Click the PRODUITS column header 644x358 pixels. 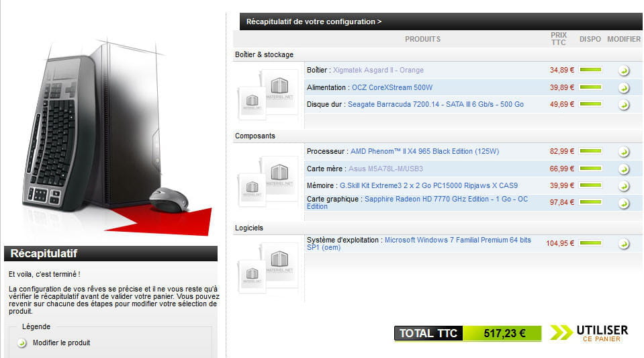click(422, 39)
